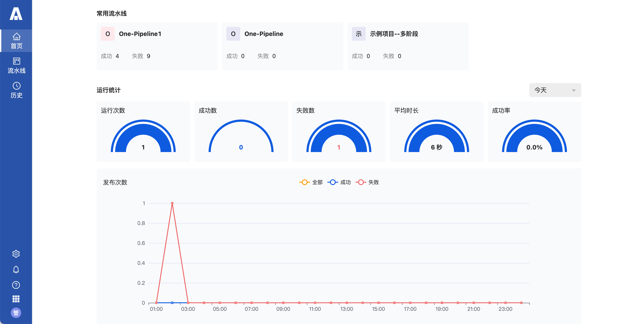Click the 03:00 axis label
The width and height of the screenshot is (644, 324).
tap(188, 309)
